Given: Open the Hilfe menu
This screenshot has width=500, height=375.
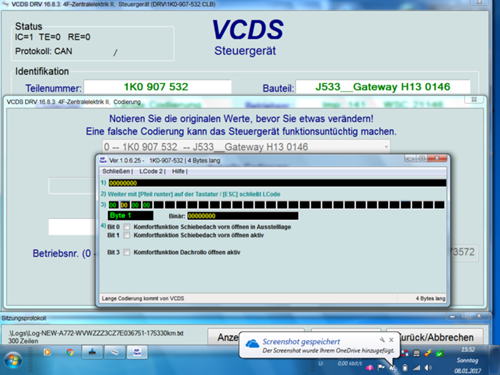Looking at the screenshot, I should coord(179,171).
